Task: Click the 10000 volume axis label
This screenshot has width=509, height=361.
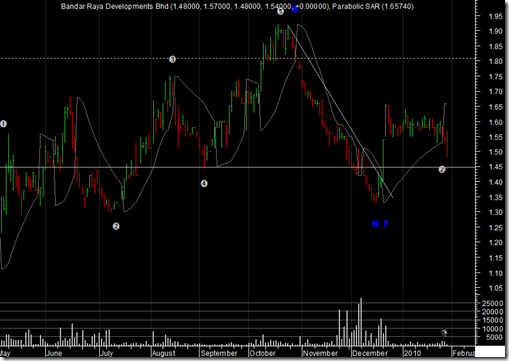Action: [492, 329]
